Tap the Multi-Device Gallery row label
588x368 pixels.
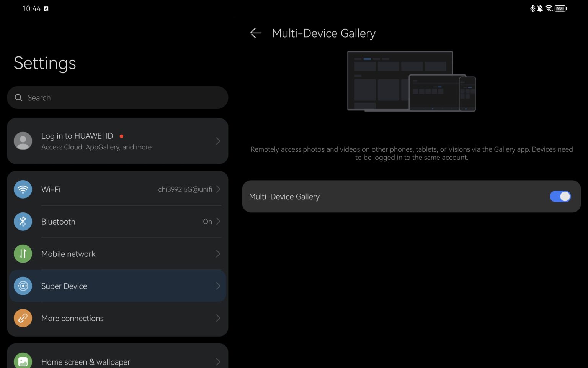click(284, 197)
